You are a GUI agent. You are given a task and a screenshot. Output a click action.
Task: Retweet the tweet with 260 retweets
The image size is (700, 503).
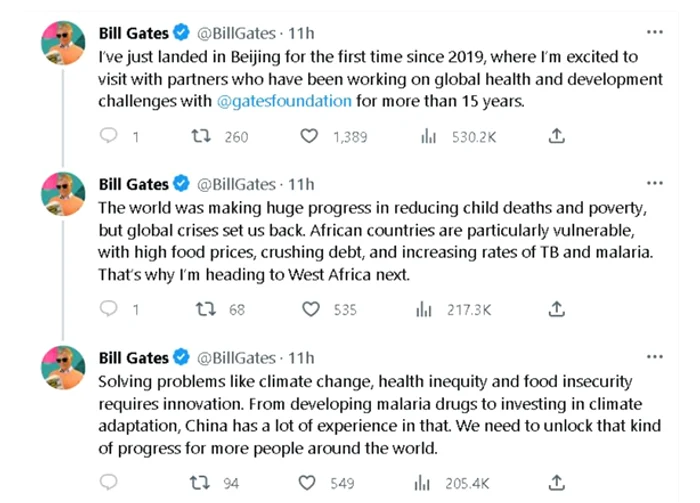201,136
